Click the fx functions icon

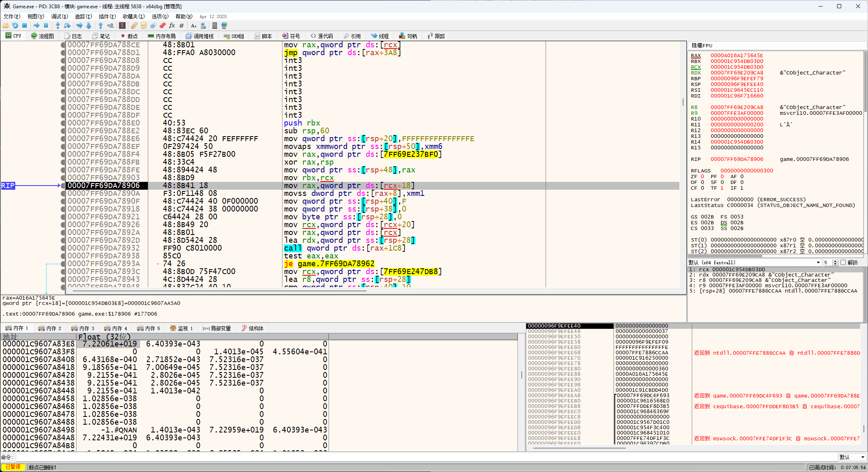172,26
